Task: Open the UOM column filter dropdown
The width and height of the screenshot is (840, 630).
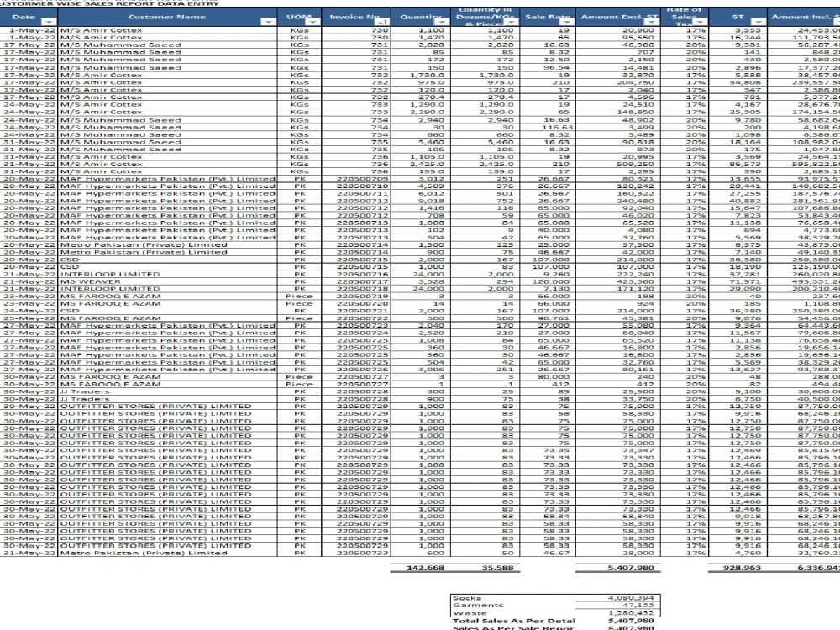Action: pos(312,22)
